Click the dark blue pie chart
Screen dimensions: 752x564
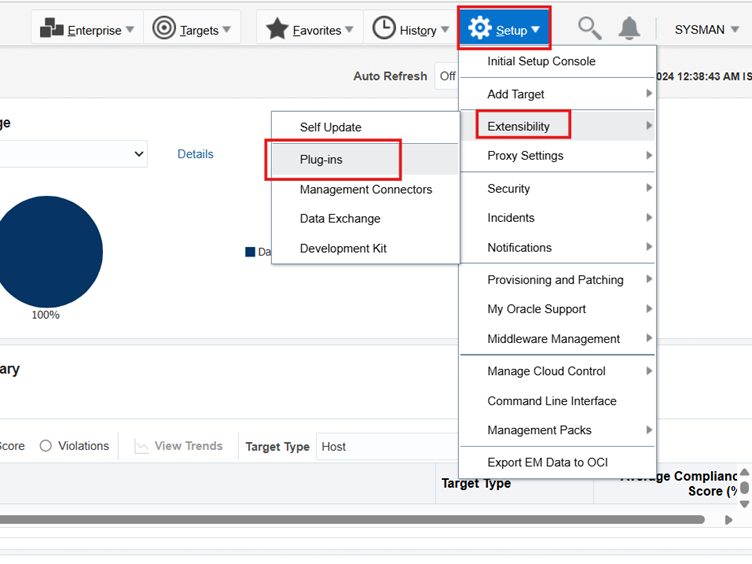50,252
